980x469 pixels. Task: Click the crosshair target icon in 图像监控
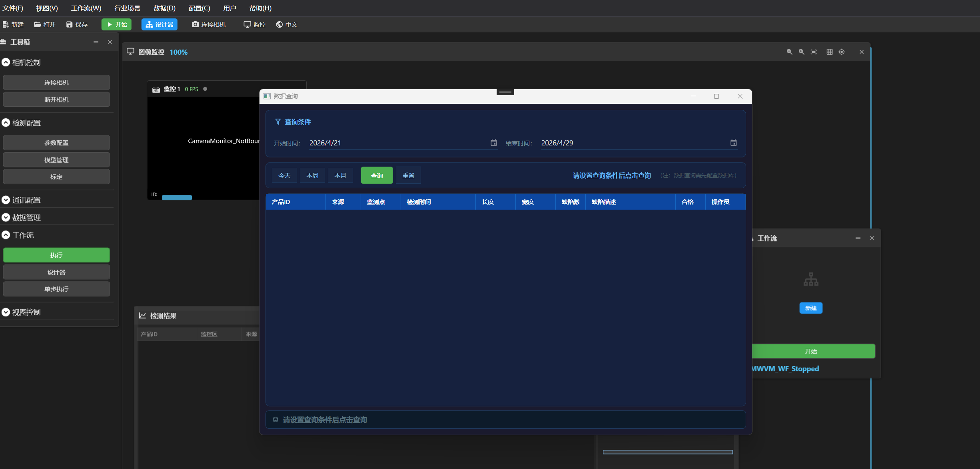click(842, 52)
